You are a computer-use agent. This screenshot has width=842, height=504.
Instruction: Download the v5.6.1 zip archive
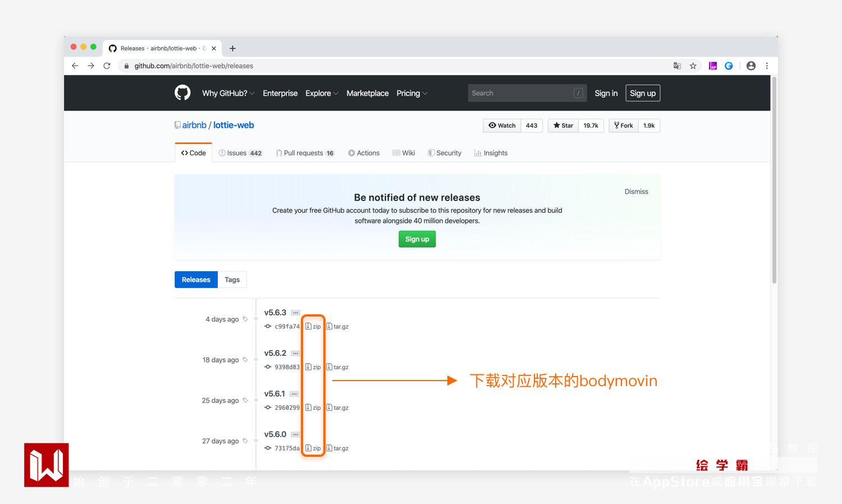point(313,407)
